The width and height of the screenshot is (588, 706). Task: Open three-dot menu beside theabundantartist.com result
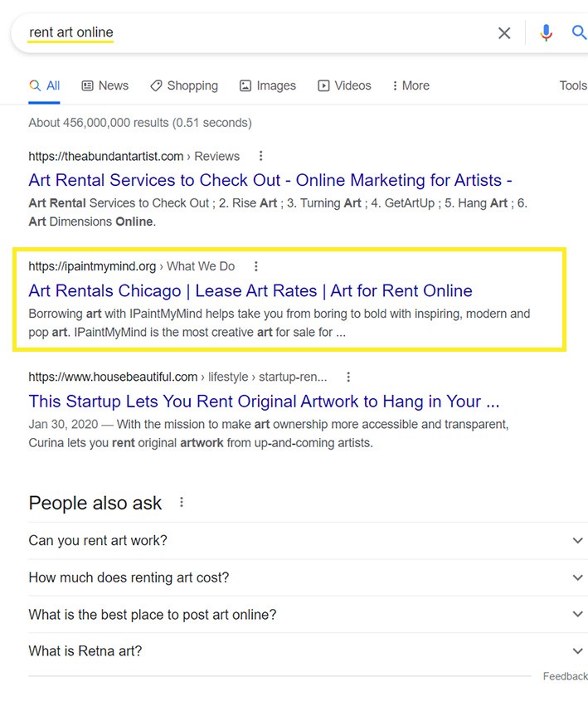(261, 156)
